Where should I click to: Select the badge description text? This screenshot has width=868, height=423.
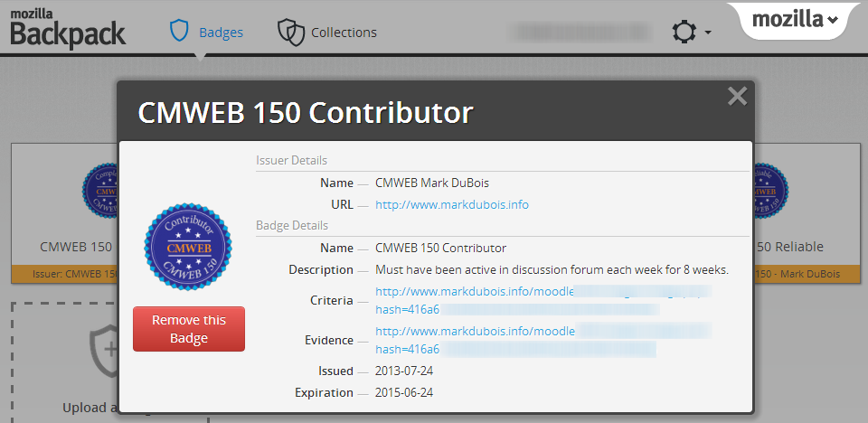[x=552, y=270]
